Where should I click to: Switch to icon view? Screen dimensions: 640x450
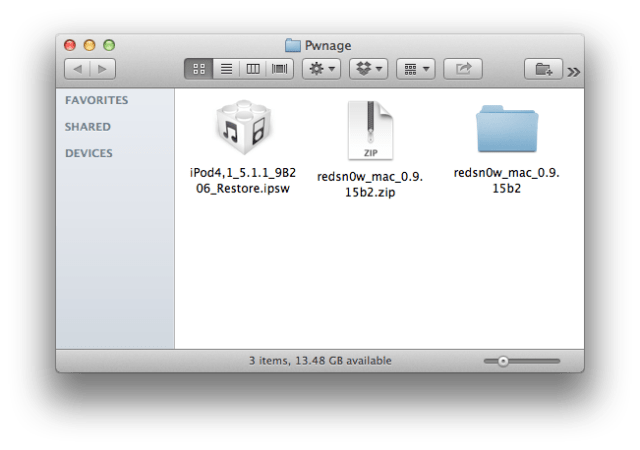pyautogui.click(x=199, y=69)
